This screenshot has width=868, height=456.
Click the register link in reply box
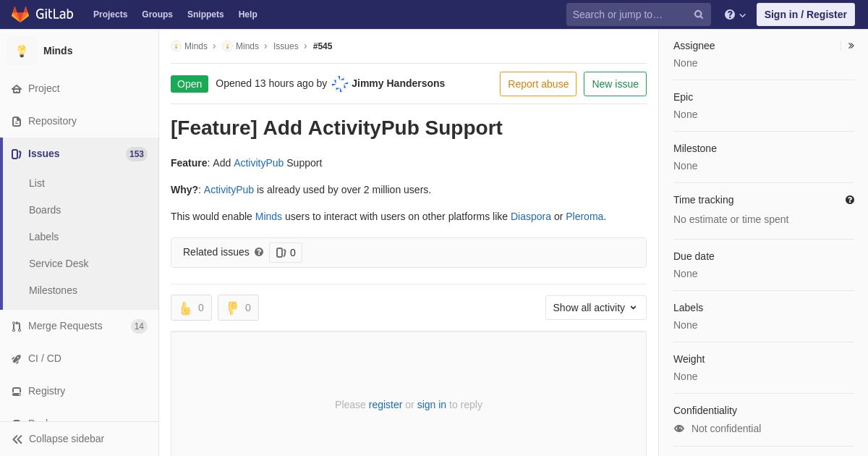(x=386, y=405)
